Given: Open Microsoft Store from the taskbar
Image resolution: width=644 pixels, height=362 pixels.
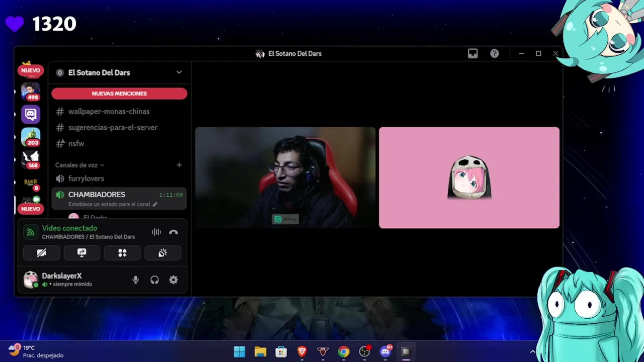Looking at the screenshot, I should pyautogui.click(x=281, y=352).
